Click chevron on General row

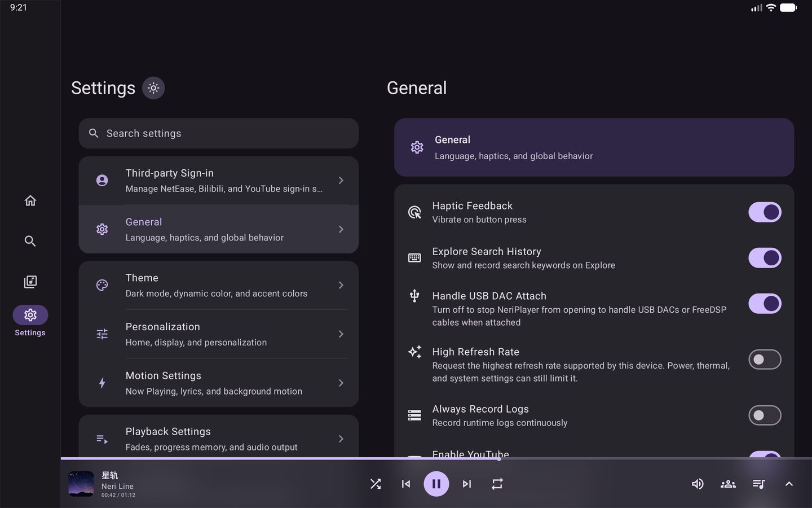click(341, 229)
